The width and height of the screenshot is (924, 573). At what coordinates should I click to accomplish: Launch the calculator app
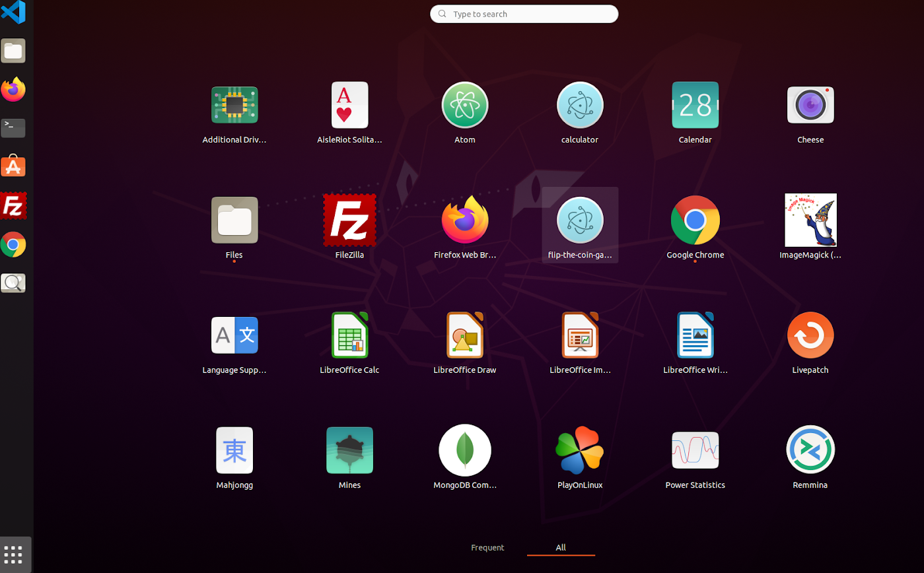[x=580, y=105]
